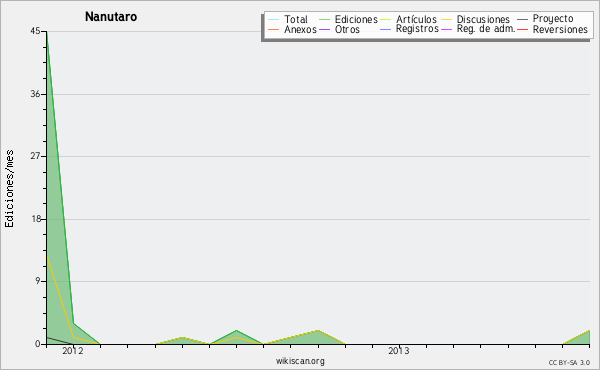600x370 pixels.
Task: Click the purple Otros legend line
Action: tap(324, 29)
